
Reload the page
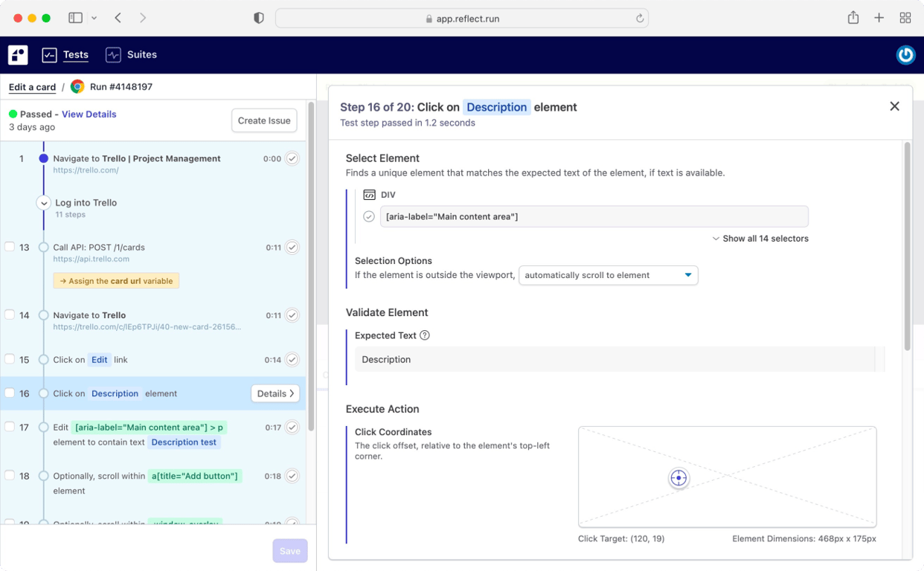tap(639, 19)
